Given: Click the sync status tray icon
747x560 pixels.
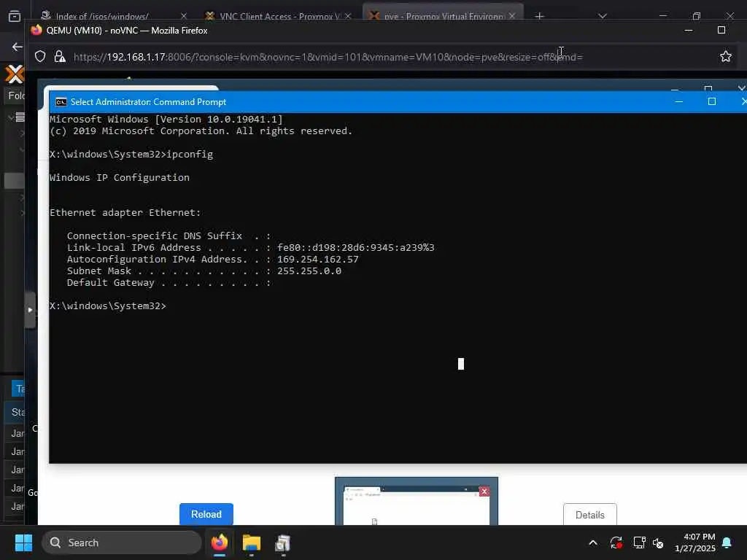Looking at the screenshot, I should [616, 542].
